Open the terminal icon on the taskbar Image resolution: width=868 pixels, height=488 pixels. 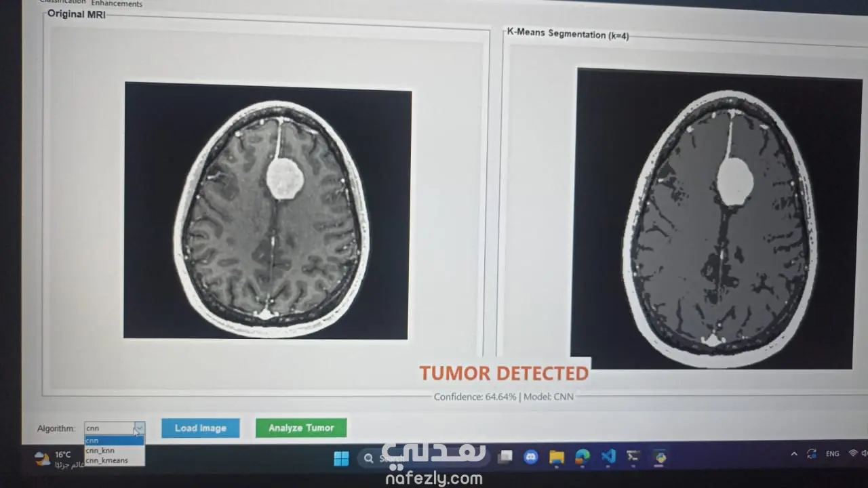634,457
